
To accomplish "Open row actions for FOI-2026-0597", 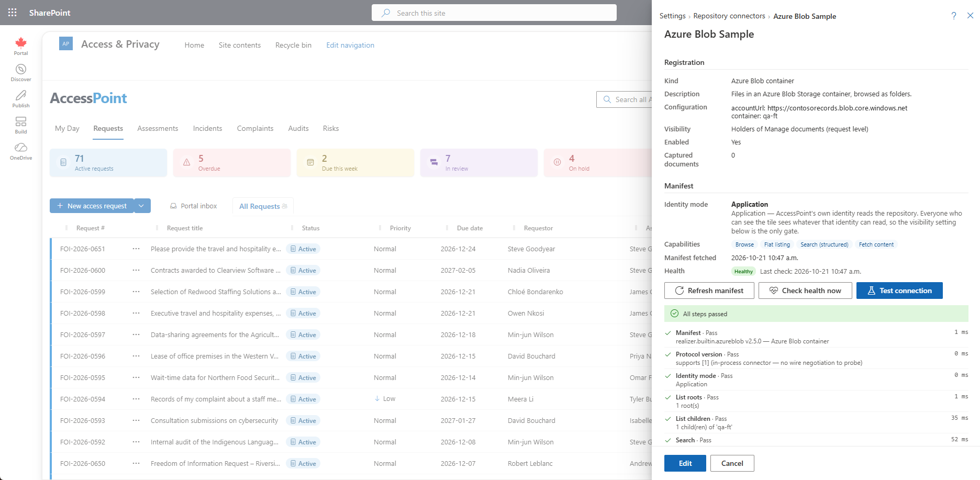I will coord(136,334).
